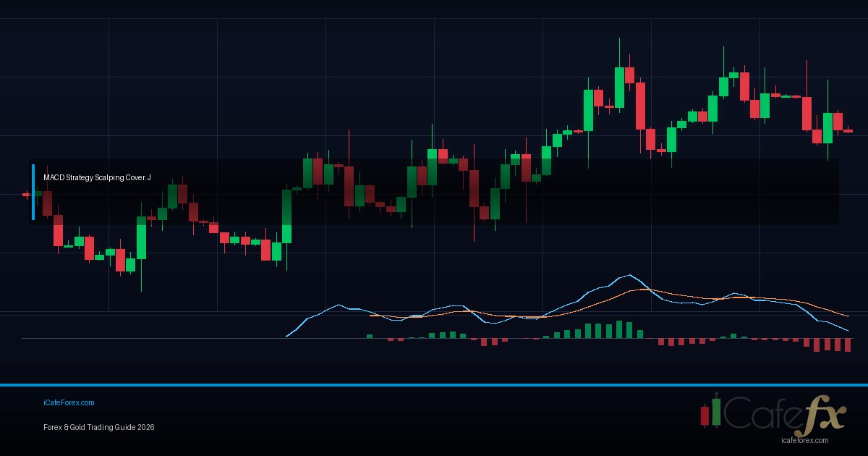The width and height of the screenshot is (868, 456).
Task: Click the icafeforex.com text under the logo
Action: pos(805,439)
